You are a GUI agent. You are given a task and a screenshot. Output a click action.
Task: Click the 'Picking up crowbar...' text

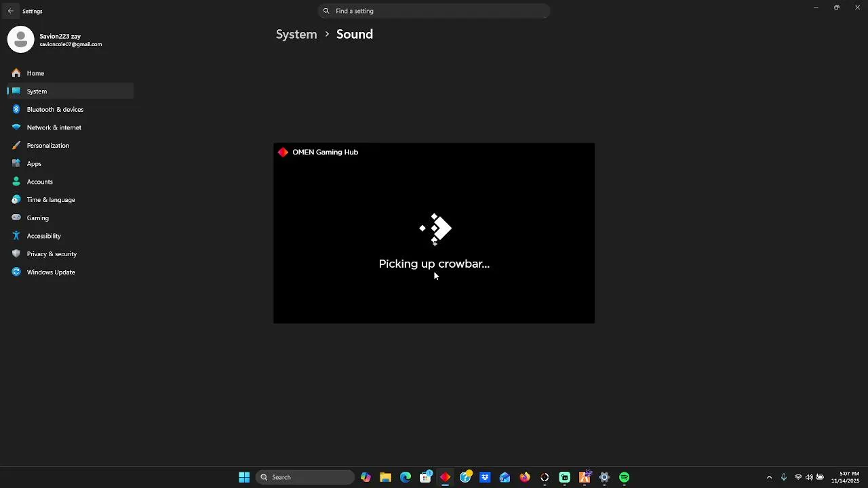click(x=434, y=264)
